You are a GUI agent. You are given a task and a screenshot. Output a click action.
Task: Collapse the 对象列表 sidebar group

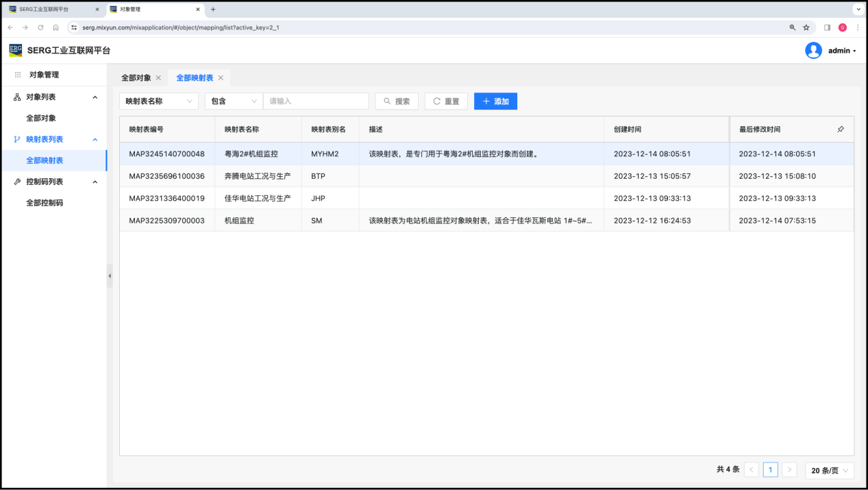(x=95, y=97)
